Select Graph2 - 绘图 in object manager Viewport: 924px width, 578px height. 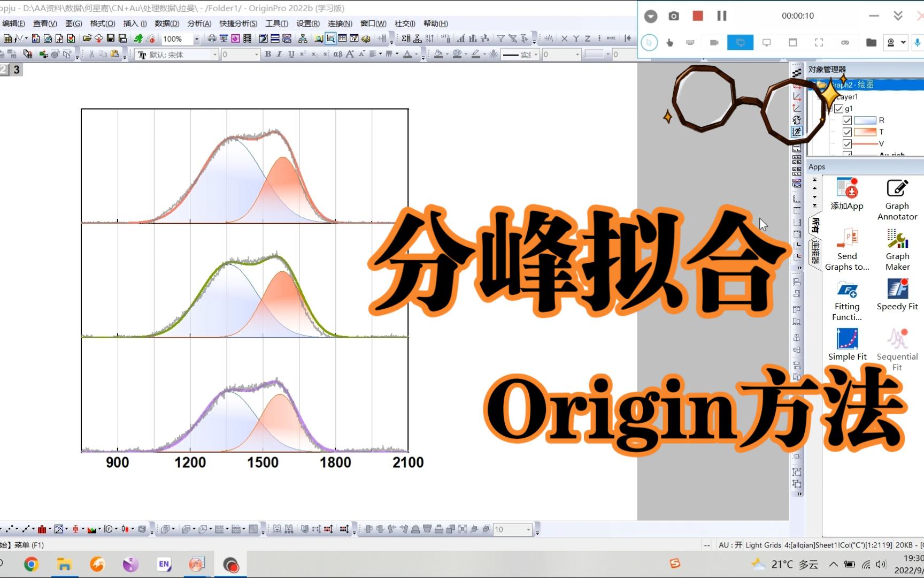(x=853, y=85)
